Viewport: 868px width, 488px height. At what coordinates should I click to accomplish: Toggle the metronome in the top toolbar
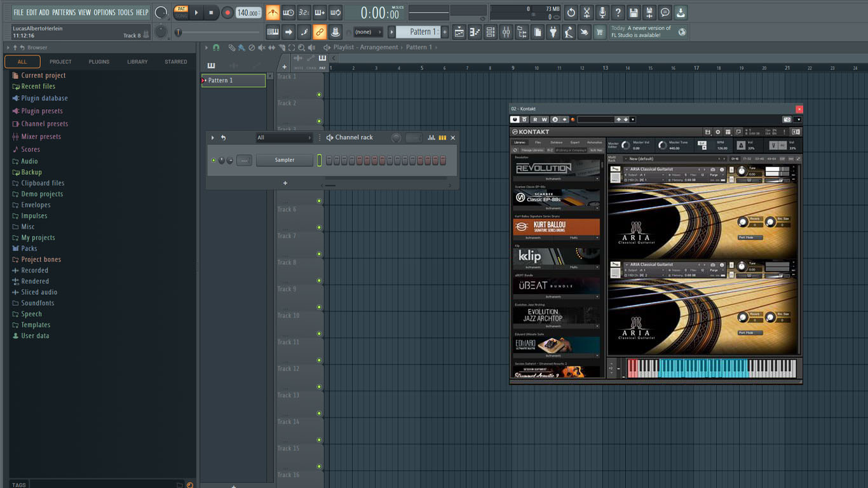tap(273, 12)
